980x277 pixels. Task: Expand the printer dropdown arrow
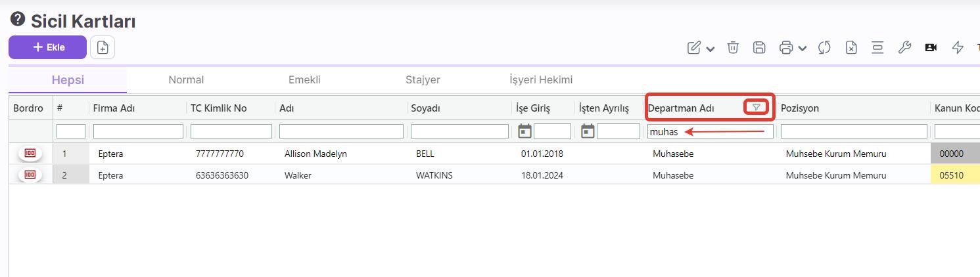(x=803, y=49)
